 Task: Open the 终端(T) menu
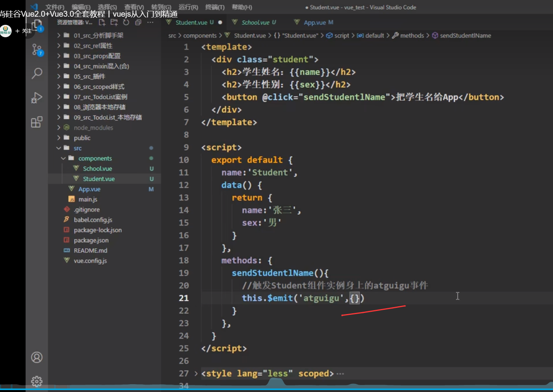tap(215, 7)
